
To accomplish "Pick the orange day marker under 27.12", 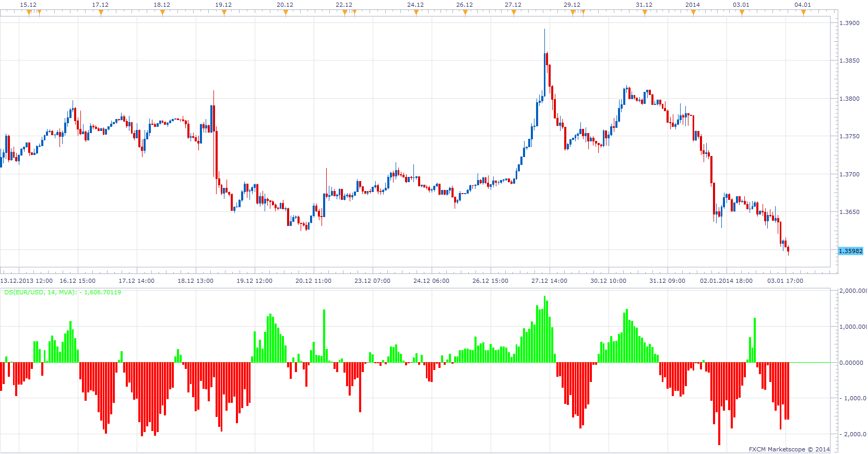I will point(514,13).
